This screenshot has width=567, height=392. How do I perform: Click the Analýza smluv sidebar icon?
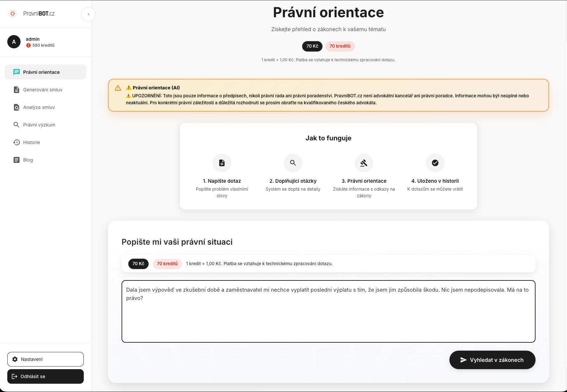pyautogui.click(x=16, y=107)
